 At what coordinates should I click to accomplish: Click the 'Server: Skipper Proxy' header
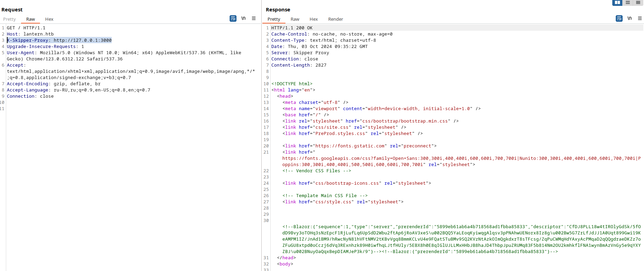tap(300, 53)
